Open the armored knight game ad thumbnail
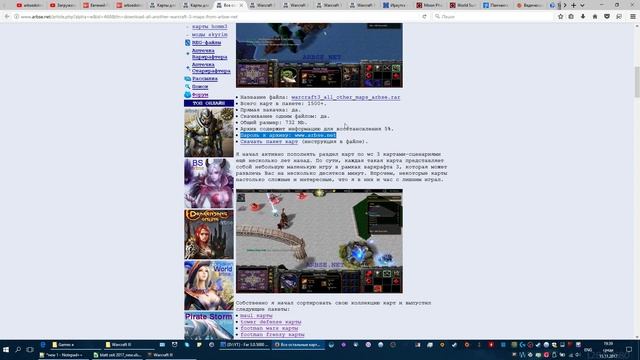Image resolution: width=640 pixels, height=360 pixels. point(209,132)
